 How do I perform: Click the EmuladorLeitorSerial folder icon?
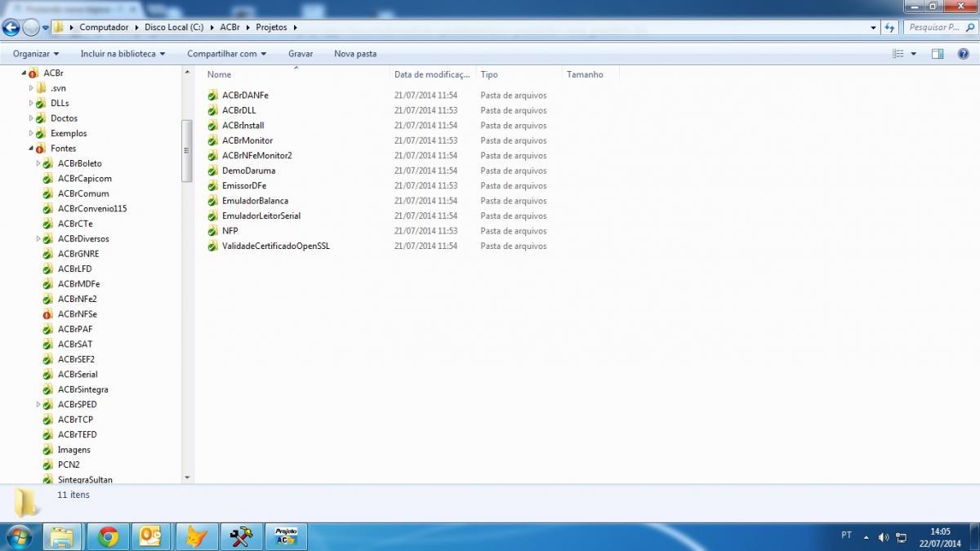pos(213,216)
